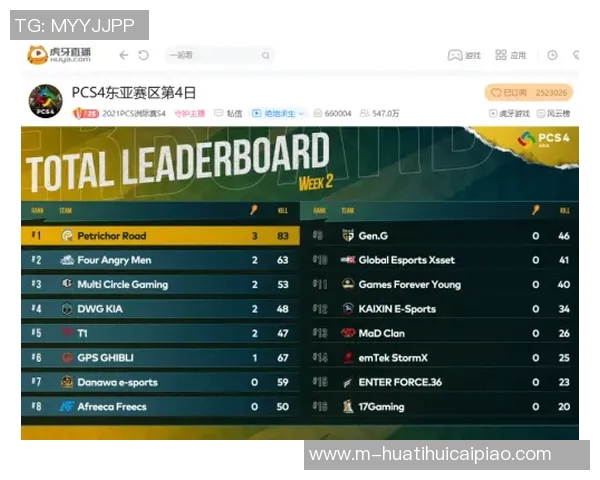Open the 虎牙游戏 link
The height and width of the screenshot is (480, 600).
(x=509, y=113)
